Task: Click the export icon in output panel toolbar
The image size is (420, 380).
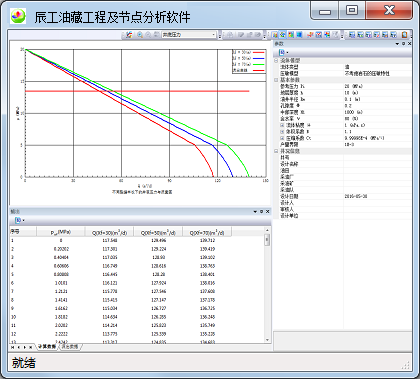Action: 18,220
